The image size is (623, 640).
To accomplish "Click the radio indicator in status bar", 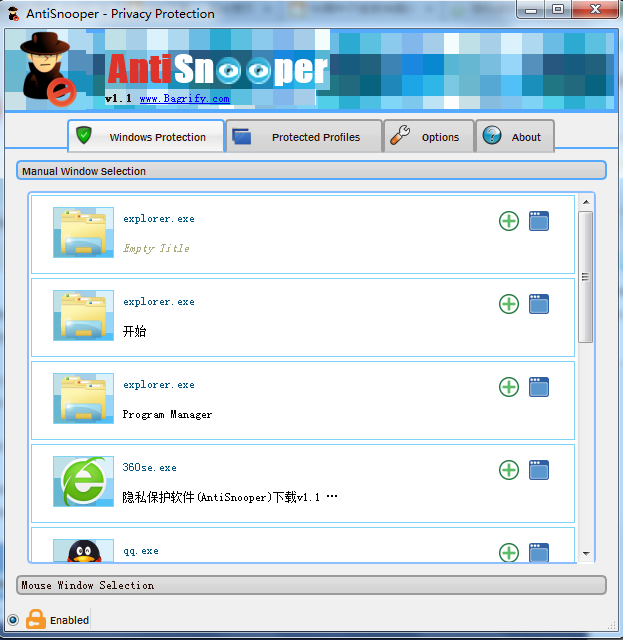I will (13, 620).
